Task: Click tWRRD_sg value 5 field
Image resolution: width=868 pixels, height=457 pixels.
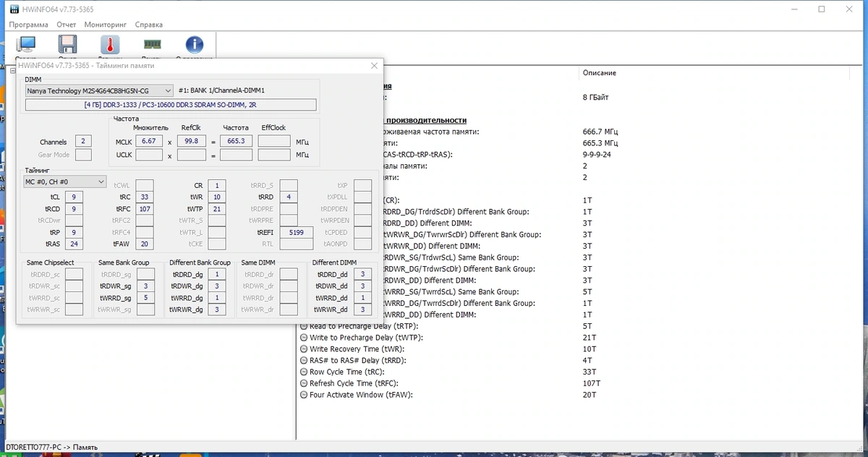Action: 145,298
